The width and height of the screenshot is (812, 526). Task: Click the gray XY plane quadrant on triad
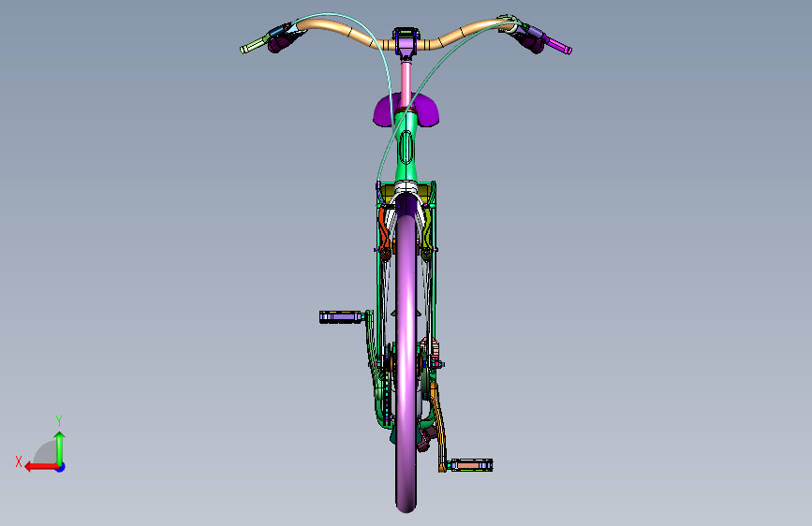tap(46, 453)
